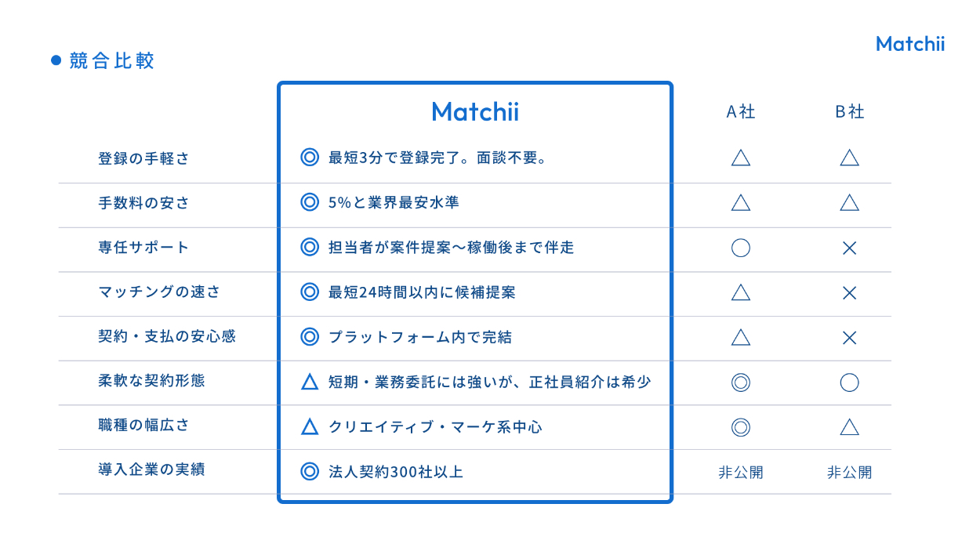Screen dimensions: 980x551
Task: Click B社's circle icon in 柔軟な契約形態 row
Action: click(x=849, y=382)
